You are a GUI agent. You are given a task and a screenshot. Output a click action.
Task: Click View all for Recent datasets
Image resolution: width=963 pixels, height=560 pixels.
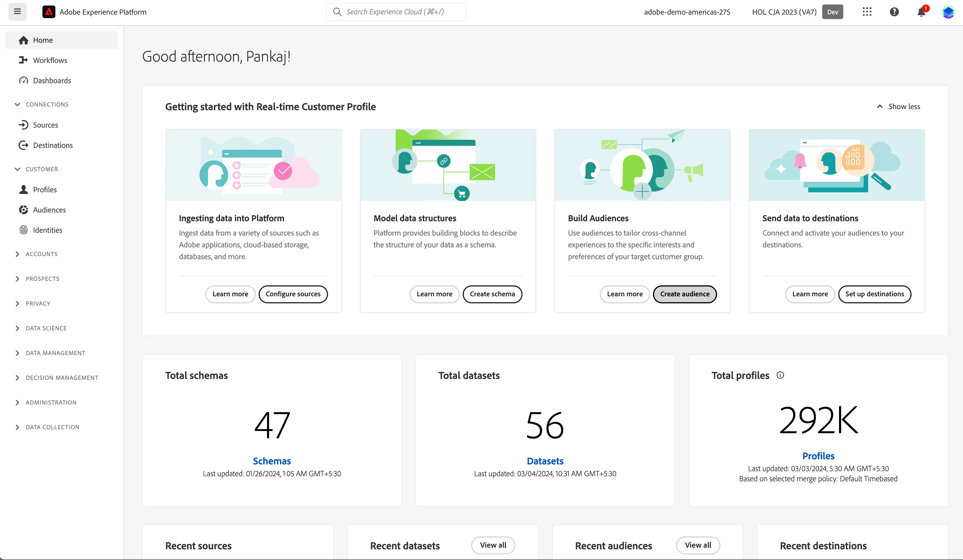tap(493, 545)
